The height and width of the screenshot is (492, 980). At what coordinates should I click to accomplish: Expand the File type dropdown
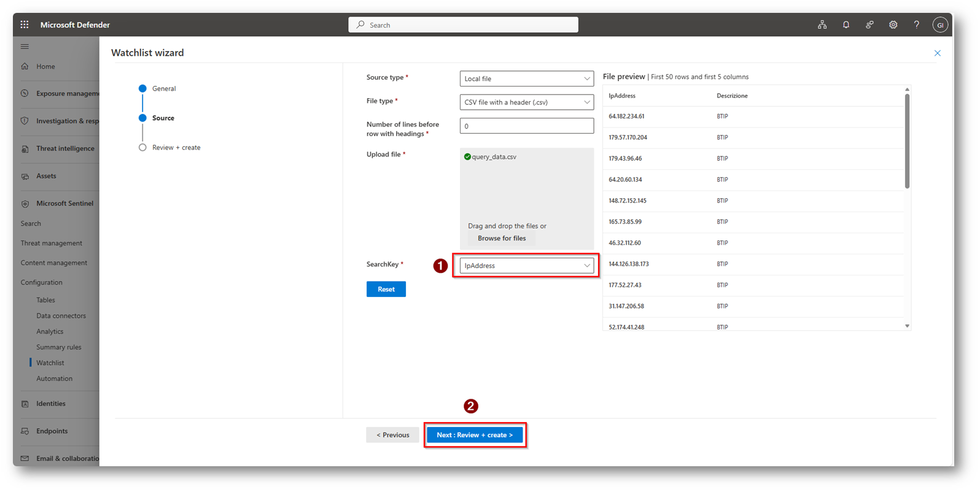(526, 102)
